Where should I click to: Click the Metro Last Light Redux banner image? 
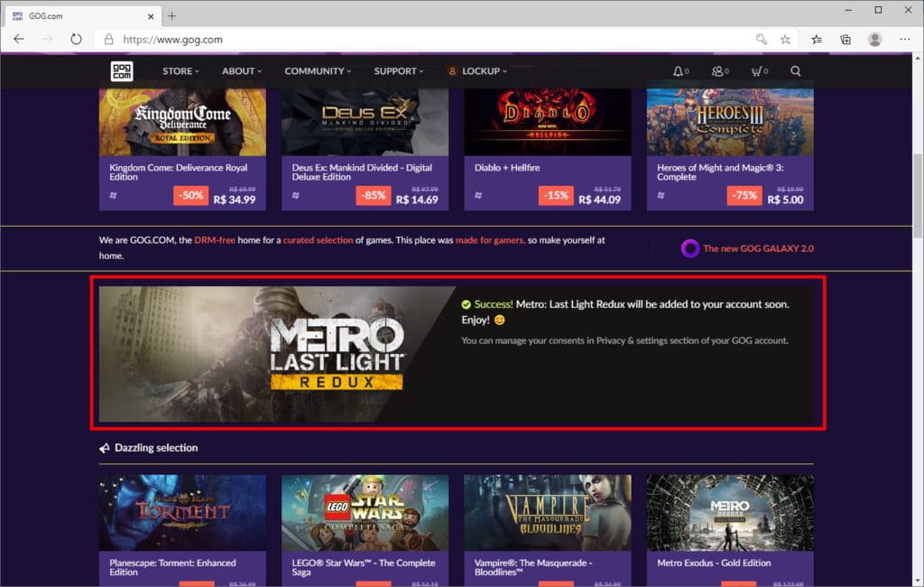(277, 354)
